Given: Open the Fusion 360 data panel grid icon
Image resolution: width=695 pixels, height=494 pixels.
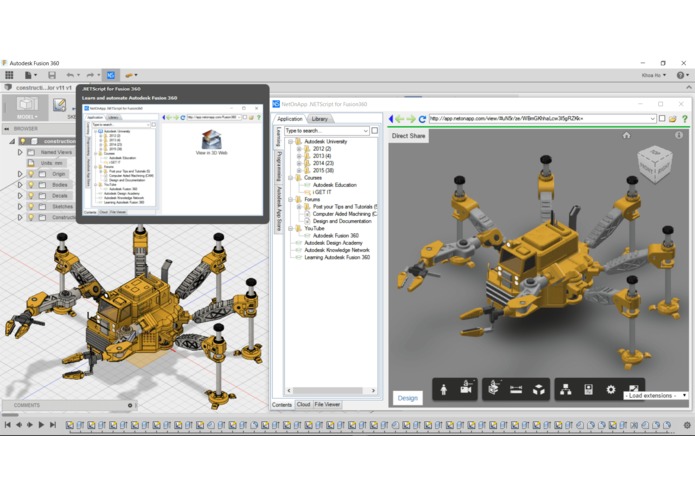Looking at the screenshot, I should tap(9, 75).
